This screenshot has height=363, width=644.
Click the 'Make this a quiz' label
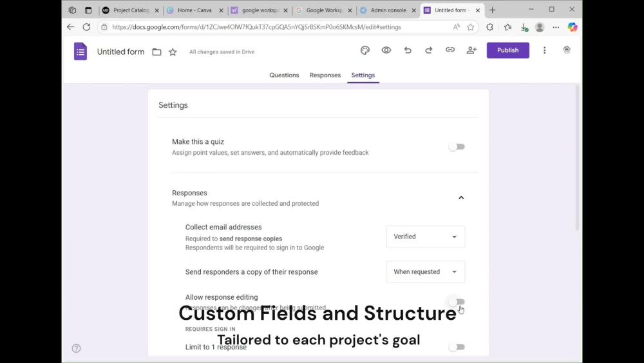(198, 141)
